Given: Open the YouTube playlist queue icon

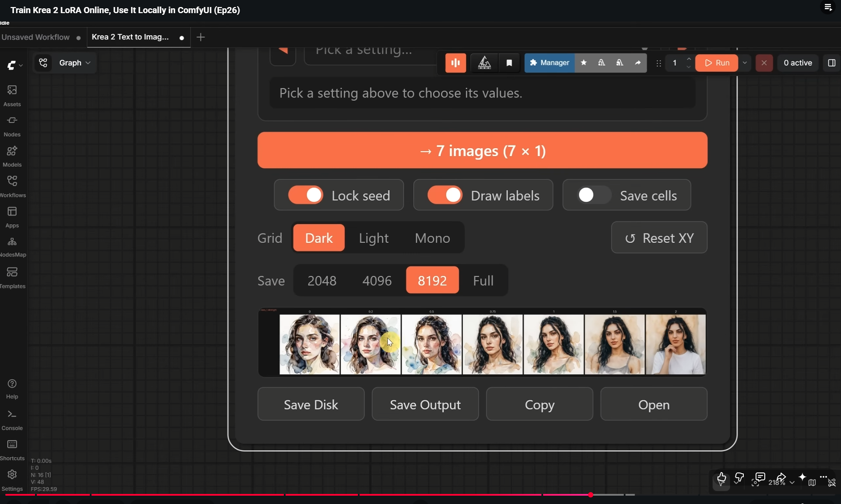Looking at the screenshot, I should coord(828,7).
